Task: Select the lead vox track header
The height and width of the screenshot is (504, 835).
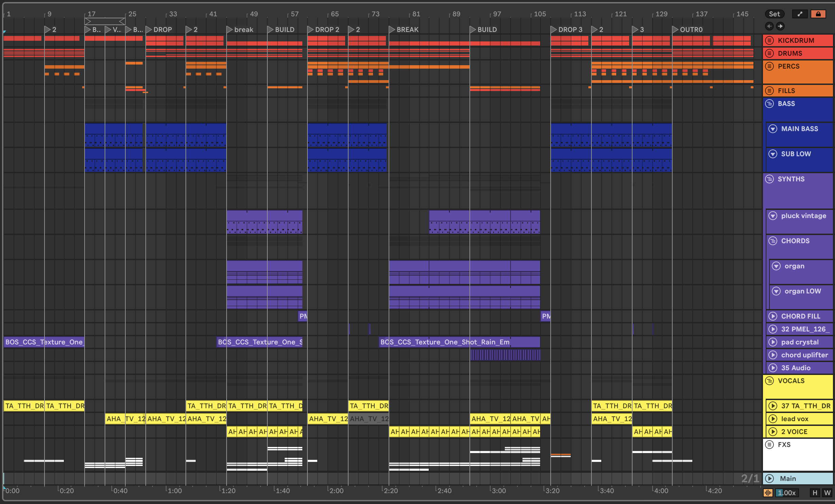Action: click(800, 419)
